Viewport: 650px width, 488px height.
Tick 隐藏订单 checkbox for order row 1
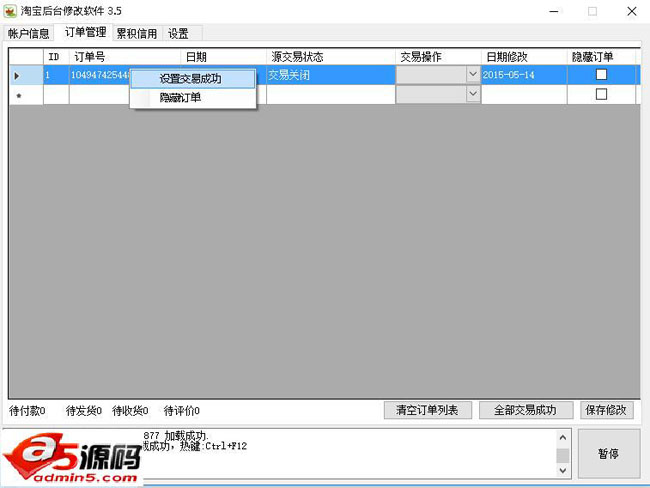tap(601, 75)
